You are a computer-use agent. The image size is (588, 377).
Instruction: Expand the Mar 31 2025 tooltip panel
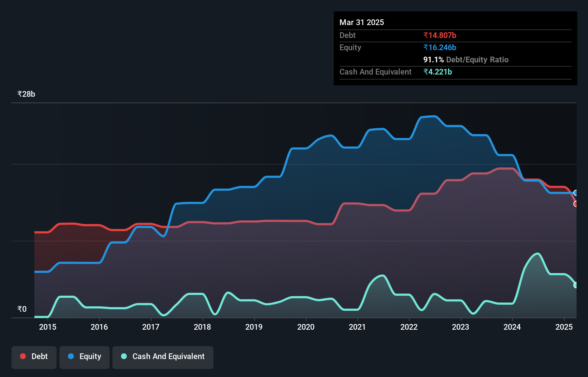[361, 22]
